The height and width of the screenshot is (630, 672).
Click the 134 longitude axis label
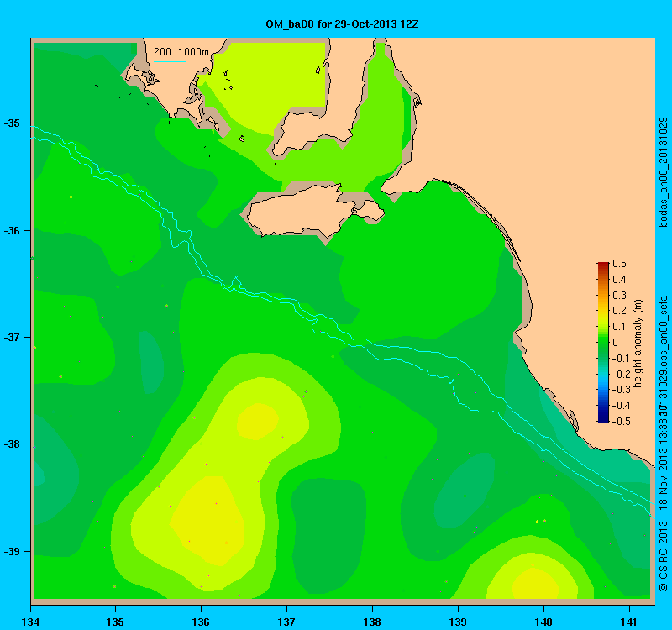coord(30,622)
